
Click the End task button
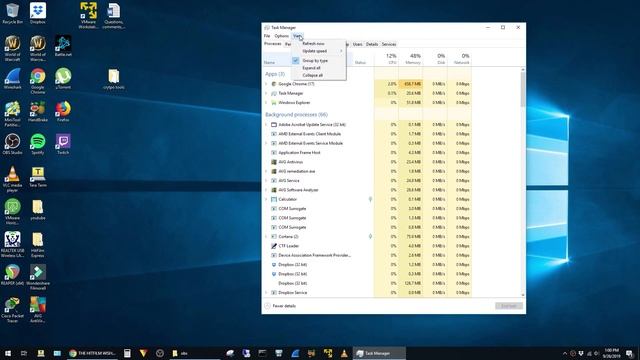[509, 306]
